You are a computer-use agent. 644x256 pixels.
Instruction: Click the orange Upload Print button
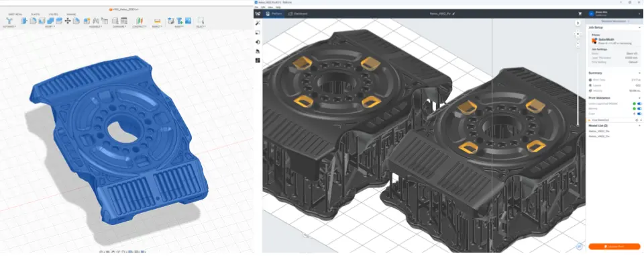[614, 247]
